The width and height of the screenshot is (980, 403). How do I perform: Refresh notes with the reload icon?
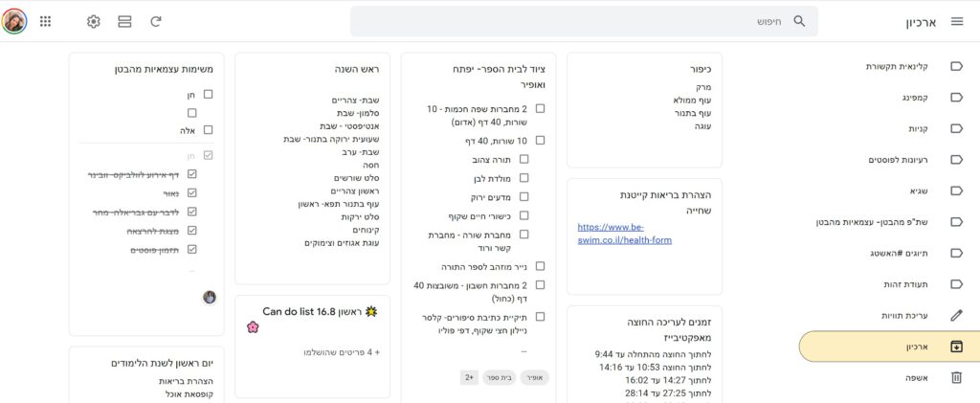click(x=156, y=21)
